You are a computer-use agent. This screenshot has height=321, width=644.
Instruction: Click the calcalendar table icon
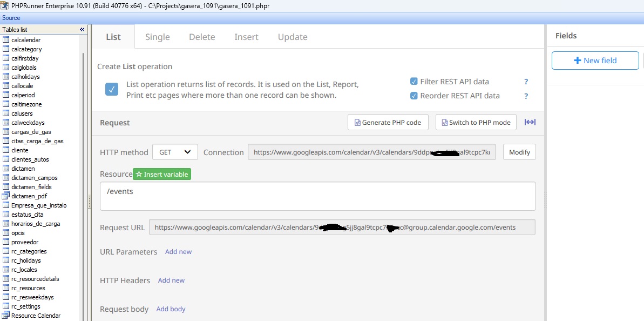coord(6,40)
